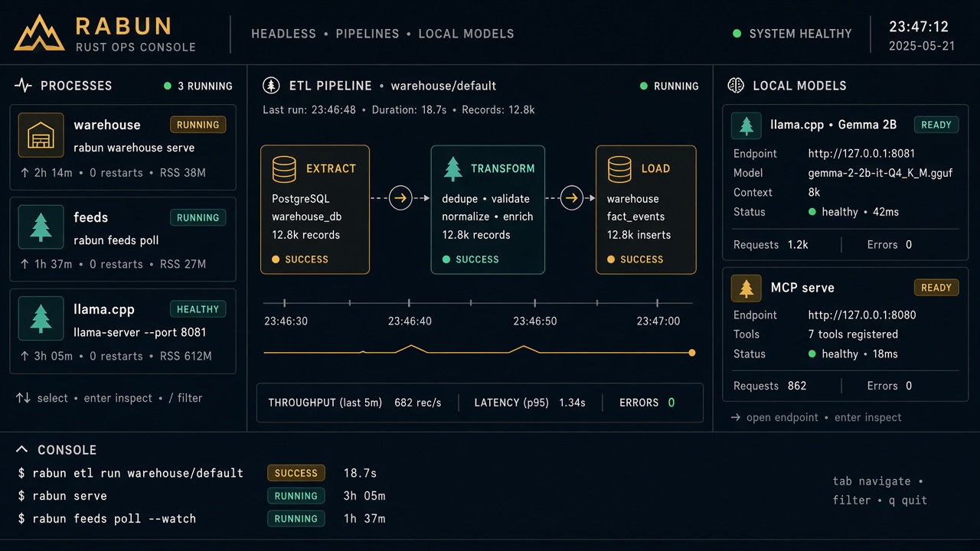Click the arrow connector between Extract and Transform
The width and height of the screenshot is (980, 551).
[x=400, y=198]
